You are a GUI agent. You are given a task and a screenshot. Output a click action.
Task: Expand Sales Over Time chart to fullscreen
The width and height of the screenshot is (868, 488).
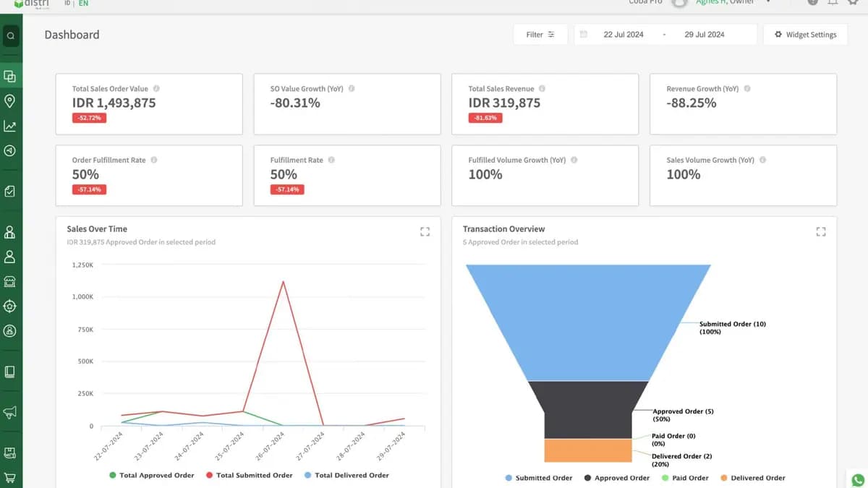(425, 231)
